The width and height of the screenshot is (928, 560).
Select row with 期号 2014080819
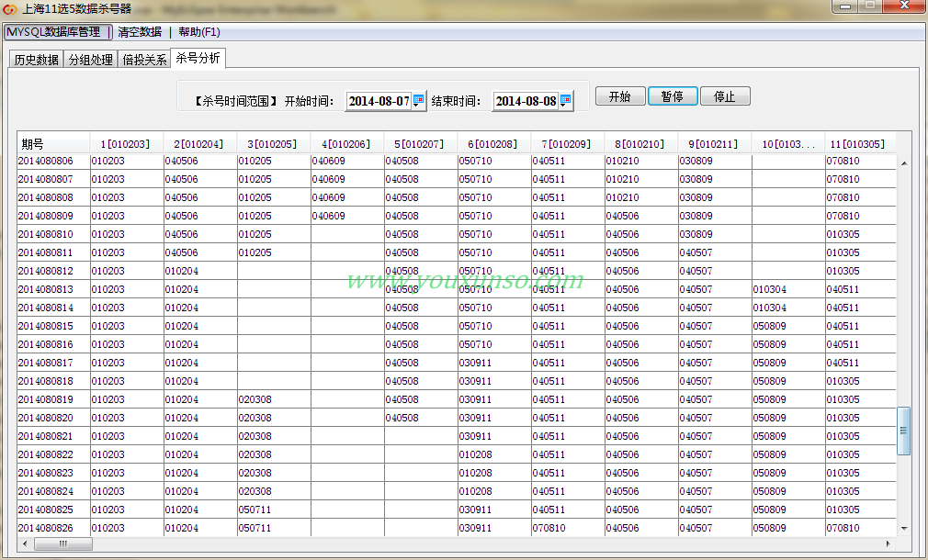(457, 399)
